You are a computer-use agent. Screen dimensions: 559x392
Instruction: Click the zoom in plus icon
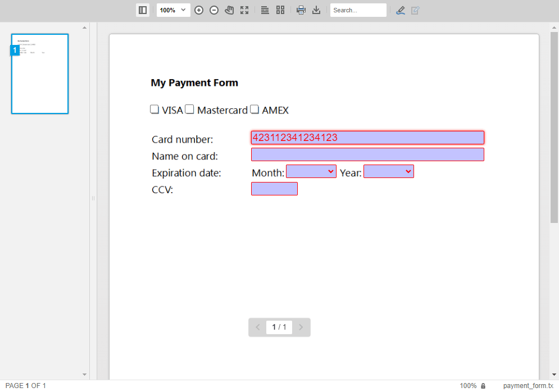[199, 10]
